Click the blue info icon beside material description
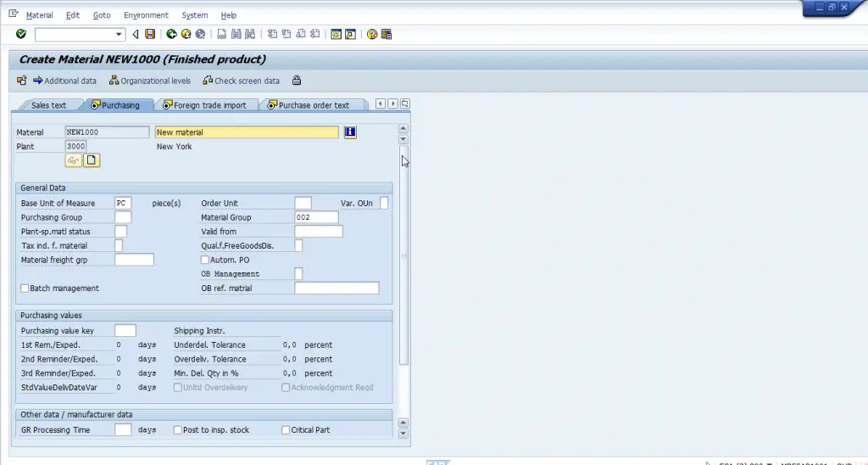868x465 pixels. [350, 132]
